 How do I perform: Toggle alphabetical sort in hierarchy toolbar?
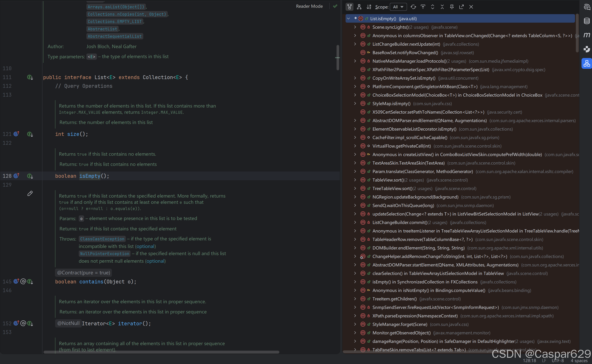click(x=369, y=7)
